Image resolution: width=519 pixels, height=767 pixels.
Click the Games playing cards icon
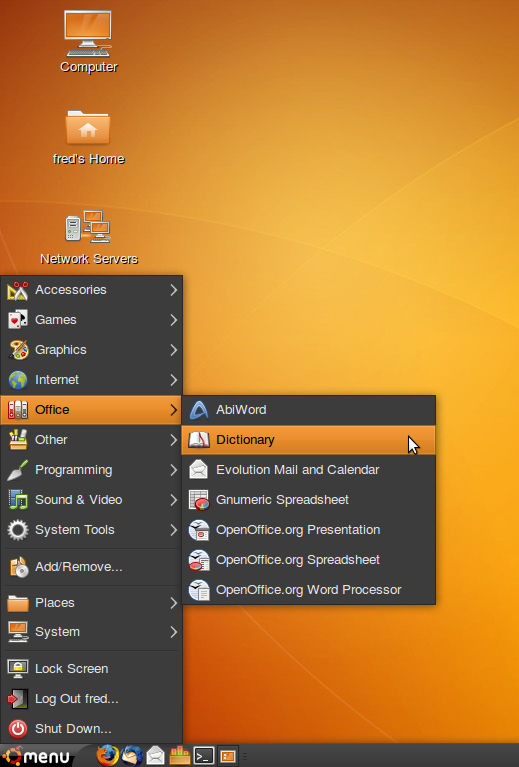tap(18, 320)
